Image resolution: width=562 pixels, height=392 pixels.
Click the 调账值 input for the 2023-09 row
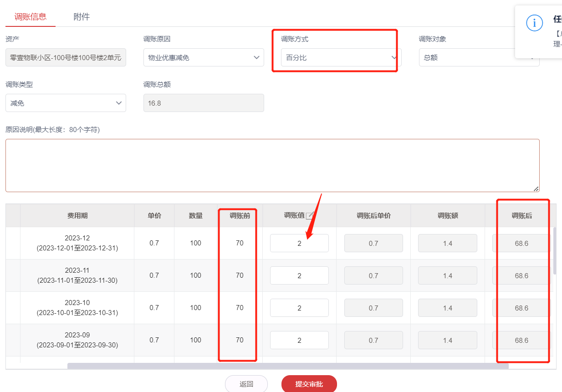tap(299, 340)
